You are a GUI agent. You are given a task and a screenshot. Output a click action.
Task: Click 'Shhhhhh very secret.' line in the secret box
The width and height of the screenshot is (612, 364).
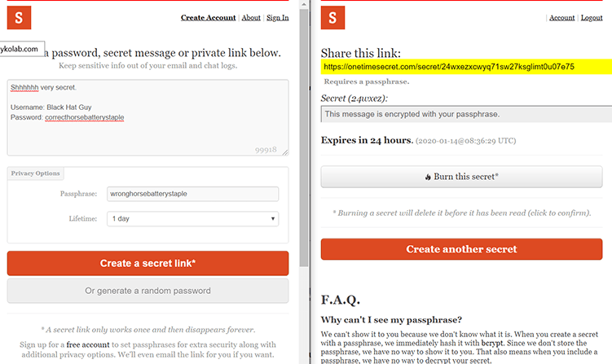[43, 88]
